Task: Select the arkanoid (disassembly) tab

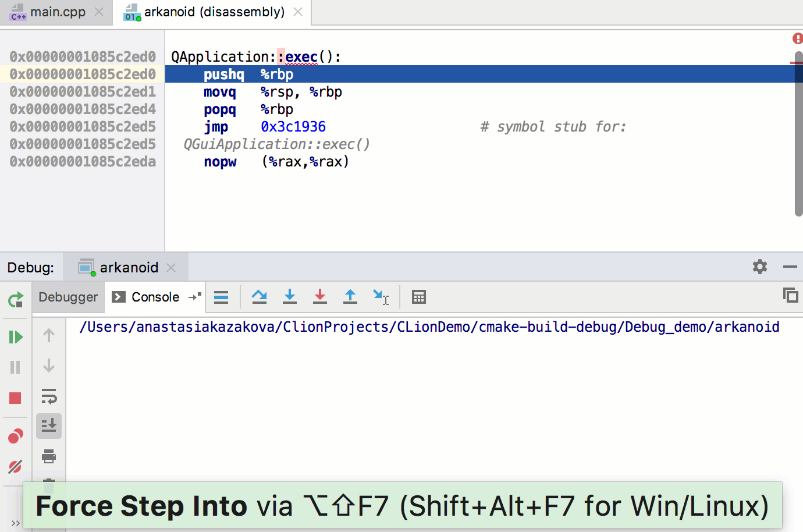Action: 214,12
